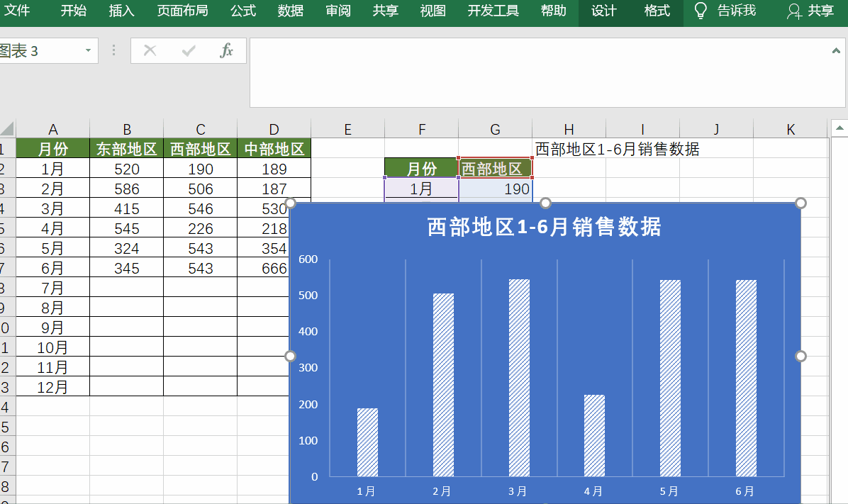Select cell G2 labeled 西部地区
Viewport: 848px width, 504px height.
[495, 168]
